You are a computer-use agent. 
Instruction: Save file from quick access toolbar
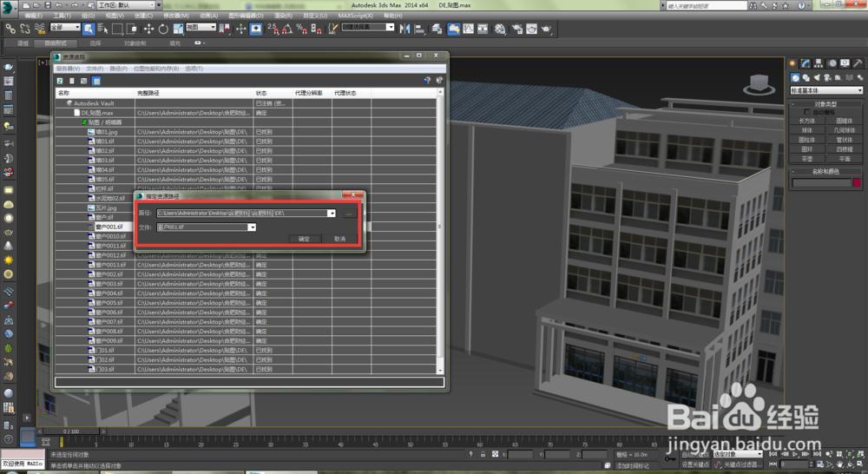[48, 5]
